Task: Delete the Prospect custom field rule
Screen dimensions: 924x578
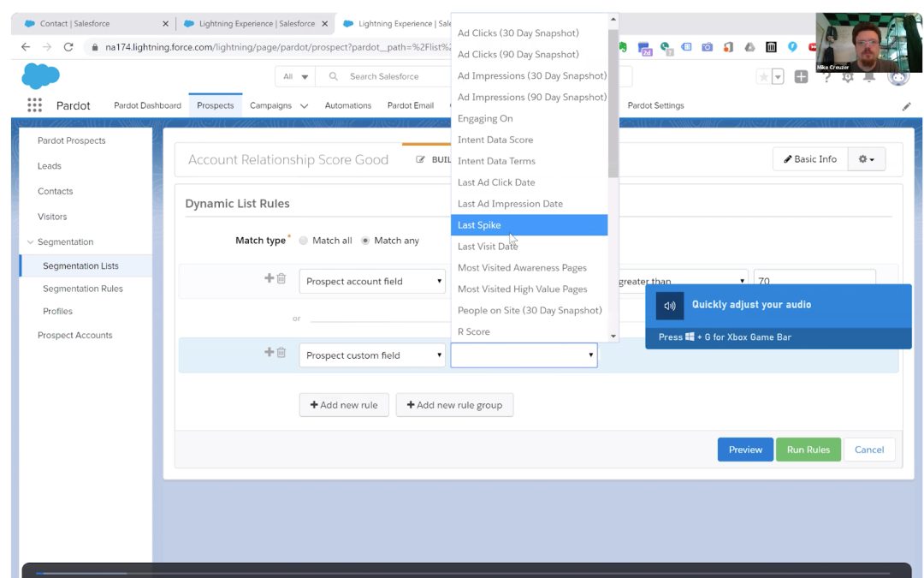Action: (x=281, y=352)
